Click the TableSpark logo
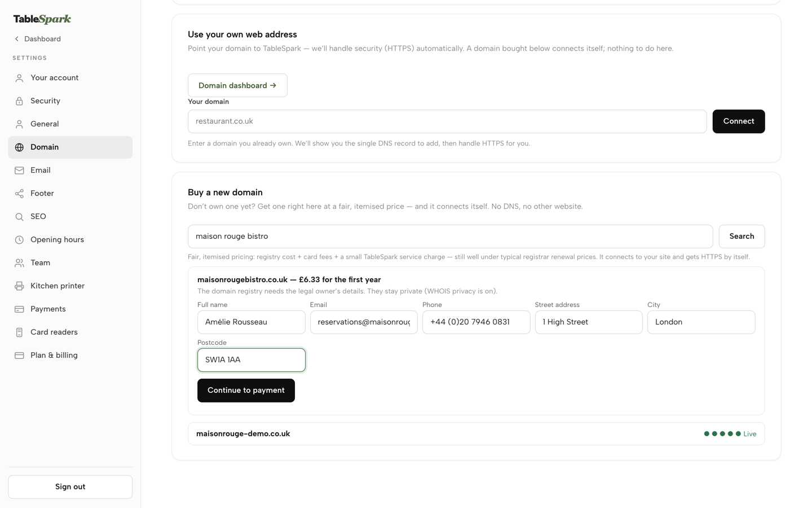 (x=42, y=19)
